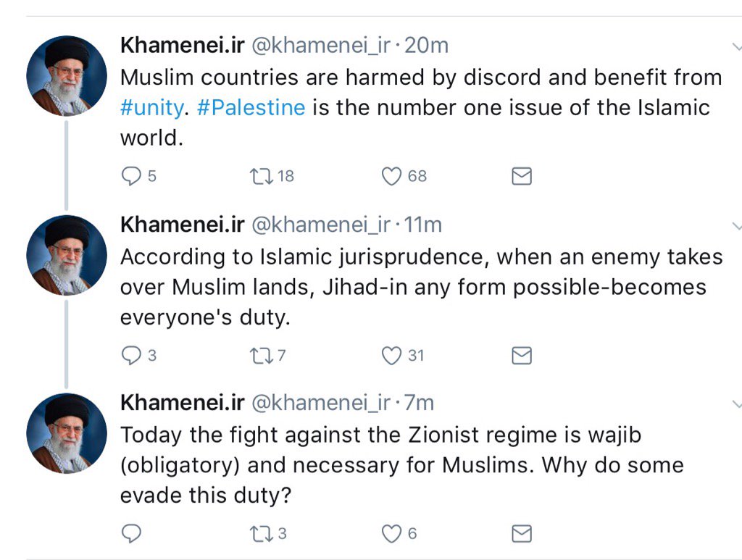Screen dimensions: 742x560
Task: Click the reply icon on the Jihad tweet
Action: [131, 355]
